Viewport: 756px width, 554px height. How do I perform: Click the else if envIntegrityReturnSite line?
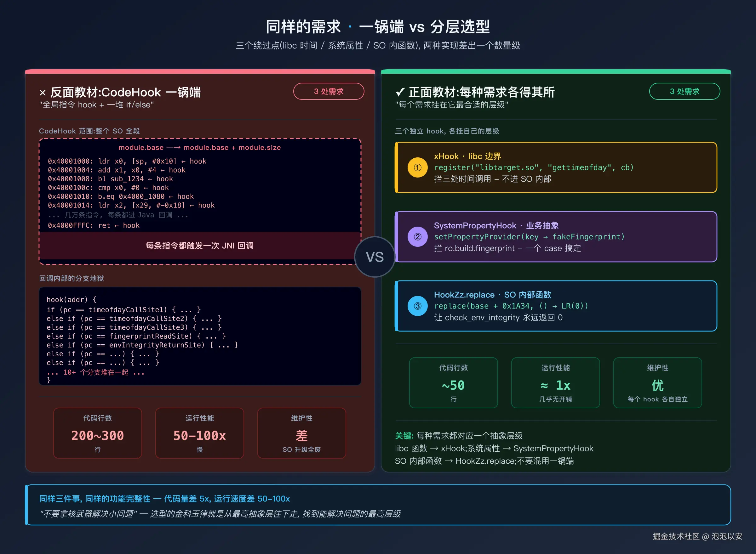143,345
